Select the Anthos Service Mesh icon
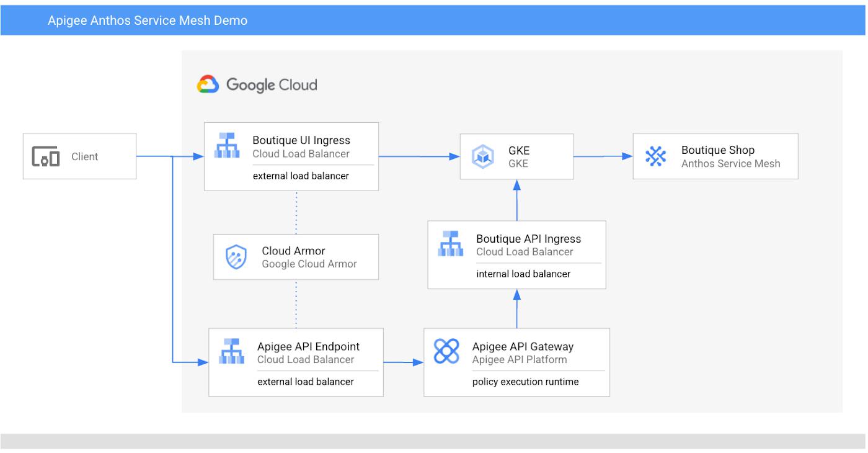868x453 pixels. pyautogui.click(x=655, y=156)
